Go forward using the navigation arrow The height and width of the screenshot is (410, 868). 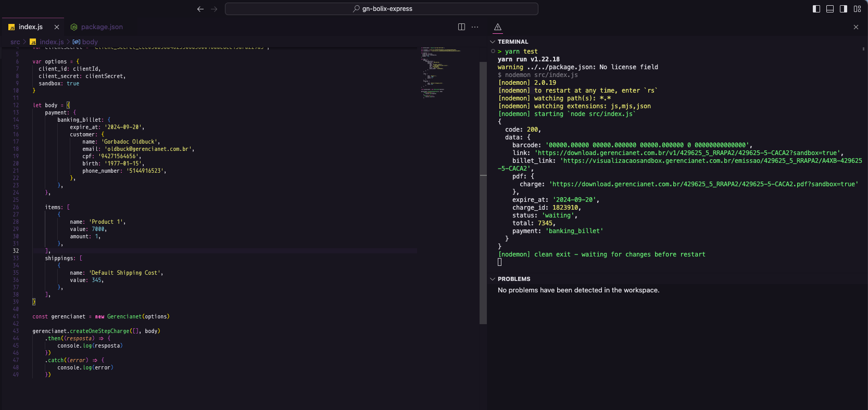pos(214,9)
